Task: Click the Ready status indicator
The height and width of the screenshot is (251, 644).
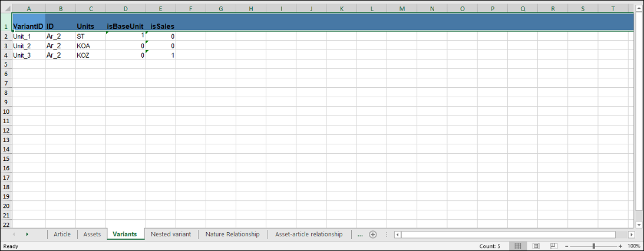Action: [10, 246]
